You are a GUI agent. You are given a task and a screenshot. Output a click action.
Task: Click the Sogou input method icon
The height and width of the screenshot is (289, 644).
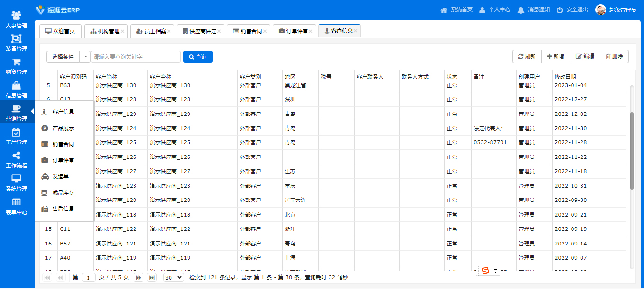485,271
